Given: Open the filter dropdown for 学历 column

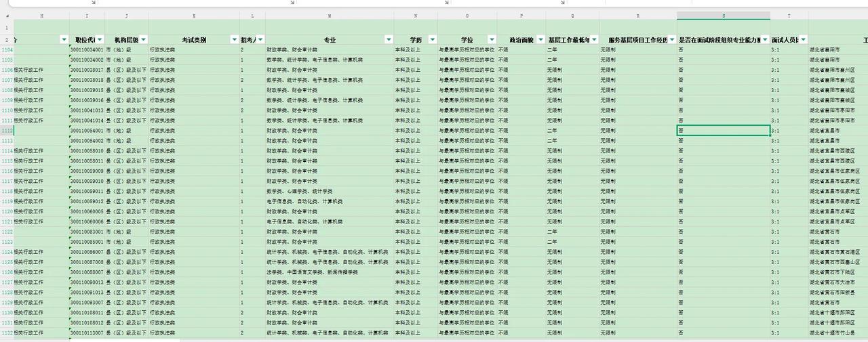Looking at the screenshot, I should point(432,40).
